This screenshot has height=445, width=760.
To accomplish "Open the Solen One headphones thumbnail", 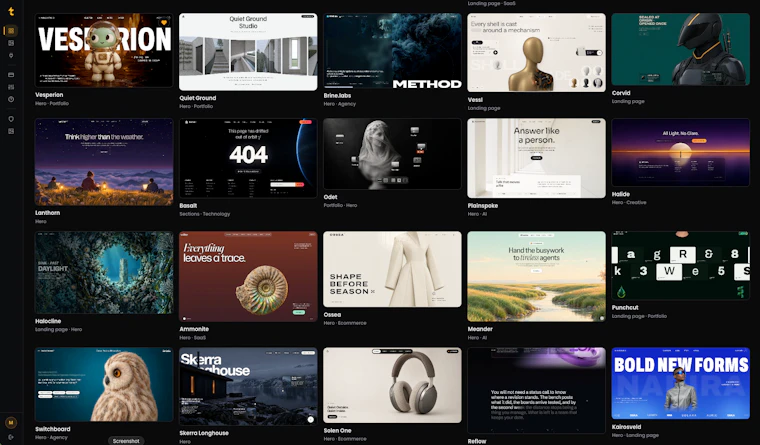I will tap(393, 385).
